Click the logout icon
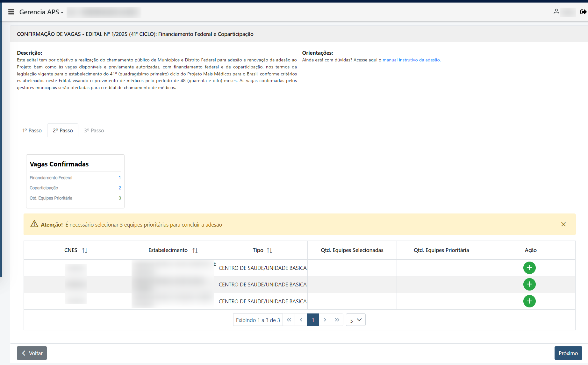This screenshot has height=365, width=588. click(583, 12)
